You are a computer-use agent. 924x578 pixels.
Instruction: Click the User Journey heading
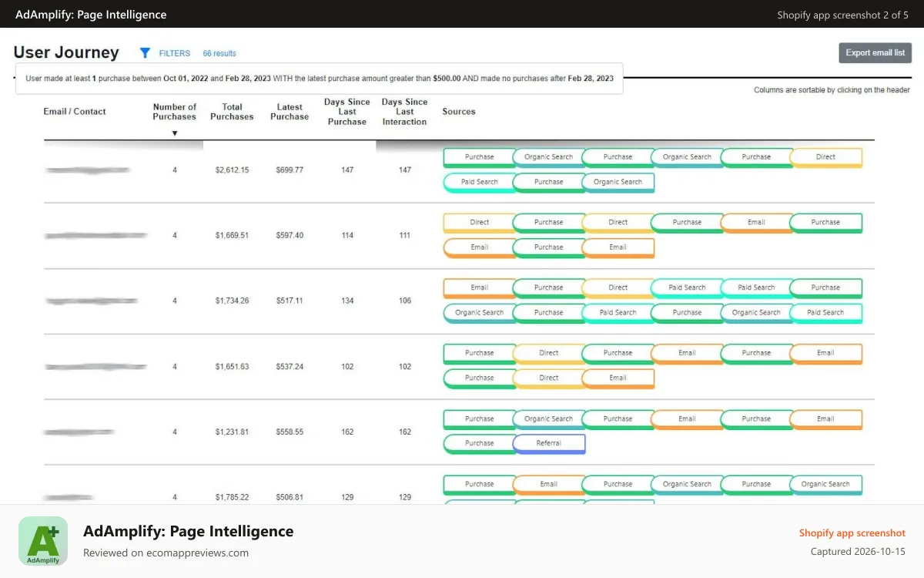tap(66, 52)
